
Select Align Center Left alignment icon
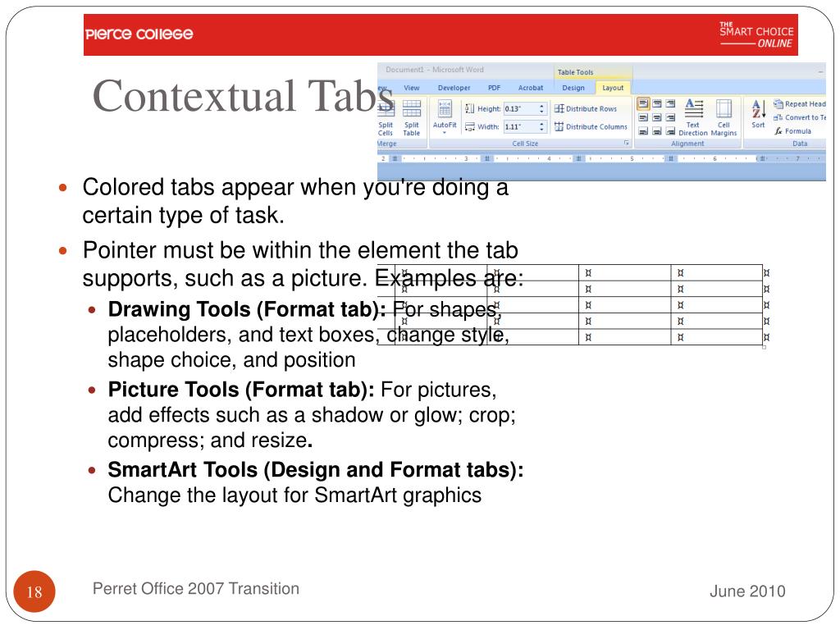click(x=643, y=117)
